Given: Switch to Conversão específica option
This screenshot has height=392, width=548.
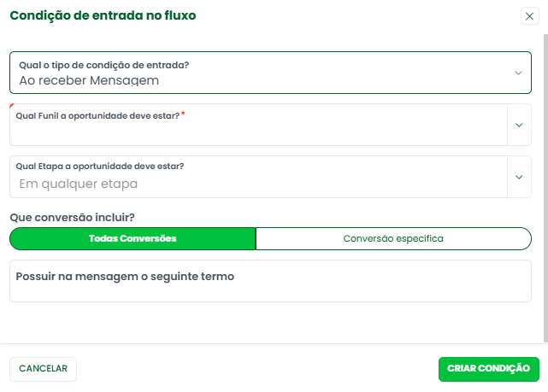Looking at the screenshot, I should [x=393, y=238].
